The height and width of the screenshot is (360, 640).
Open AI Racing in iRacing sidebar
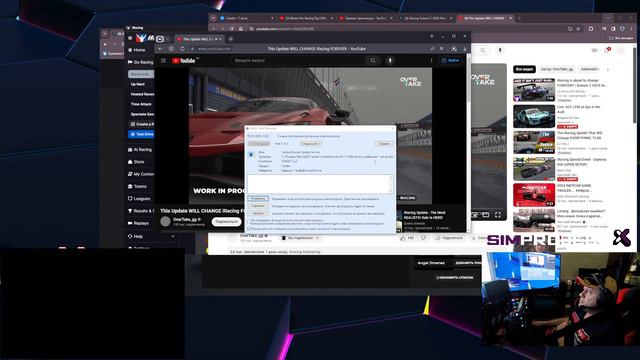(x=140, y=150)
